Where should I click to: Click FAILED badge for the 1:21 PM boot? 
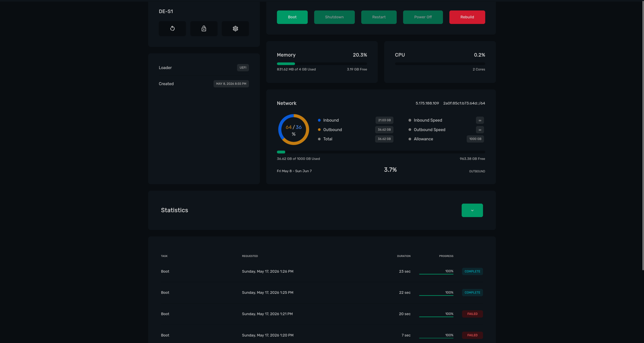472,314
